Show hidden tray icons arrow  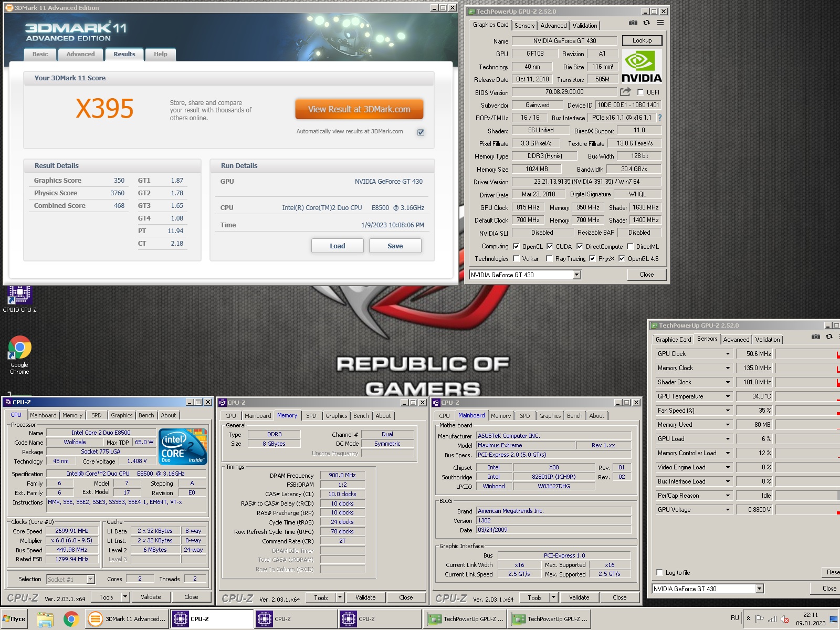click(748, 618)
